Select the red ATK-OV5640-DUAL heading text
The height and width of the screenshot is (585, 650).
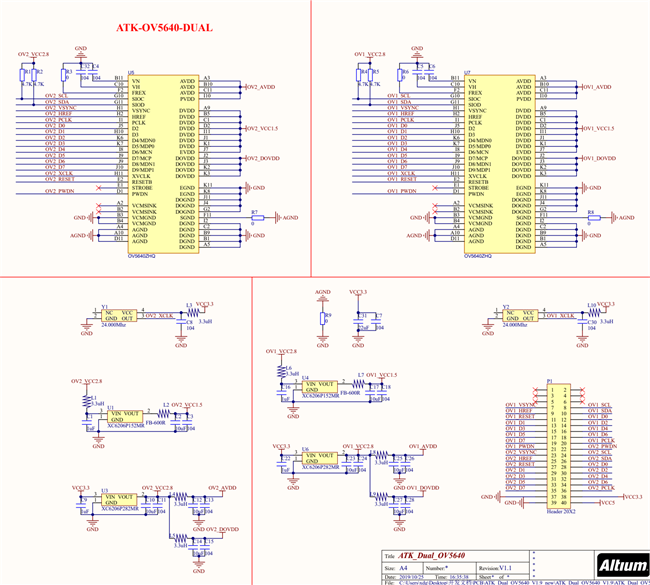pos(164,28)
